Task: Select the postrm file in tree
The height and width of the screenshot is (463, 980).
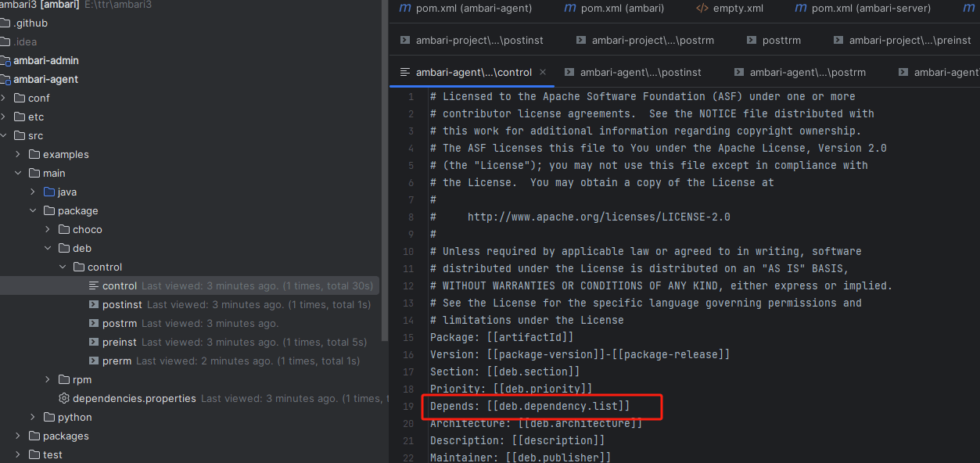Action: [x=189, y=323]
